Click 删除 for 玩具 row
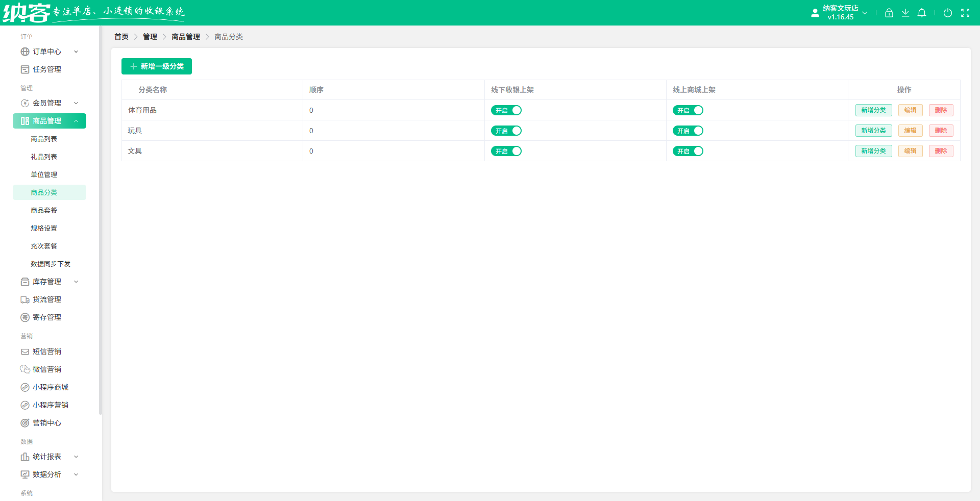Viewport: 980px width, 501px height. [x=941, y=131]
